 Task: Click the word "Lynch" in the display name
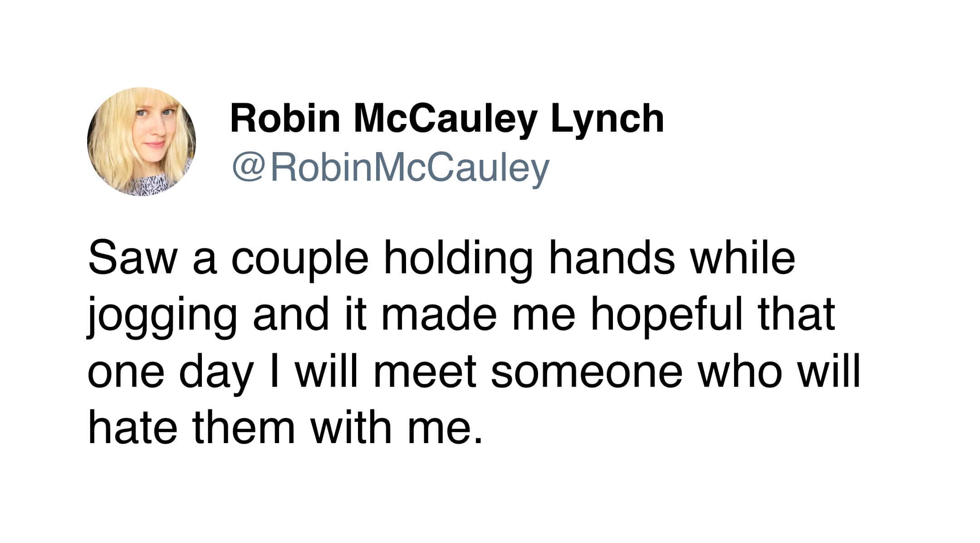607,118
